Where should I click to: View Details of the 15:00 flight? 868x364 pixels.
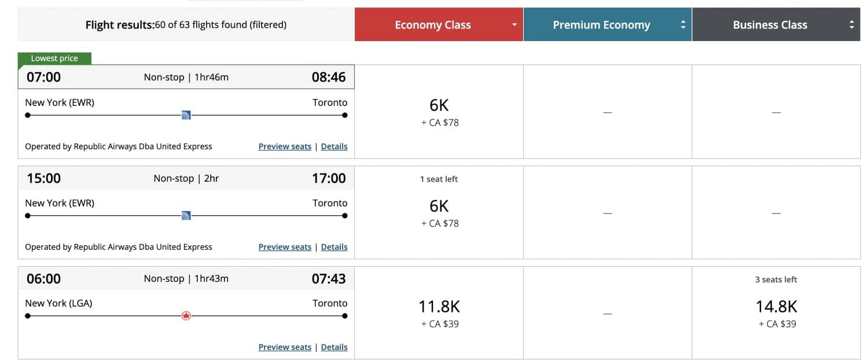tap(334, 247)
